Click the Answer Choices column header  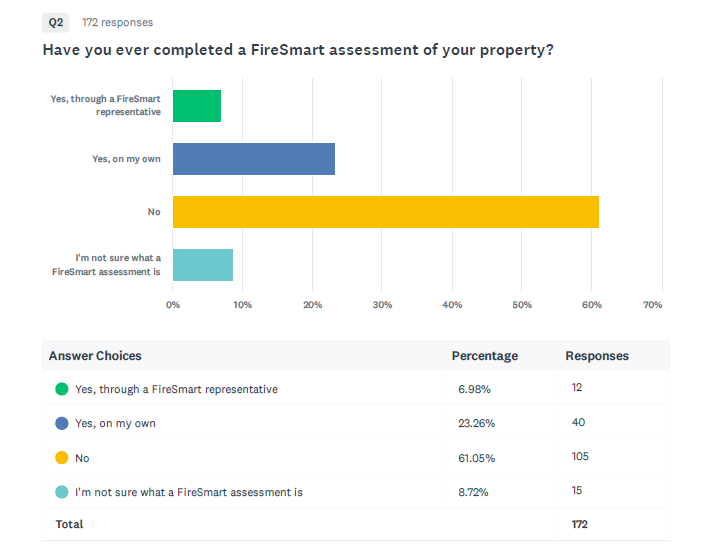tap(95, 356)
